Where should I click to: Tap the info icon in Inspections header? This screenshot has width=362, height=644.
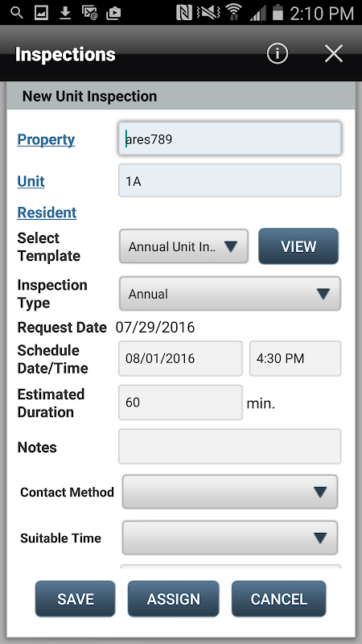[x=277, y=54]
